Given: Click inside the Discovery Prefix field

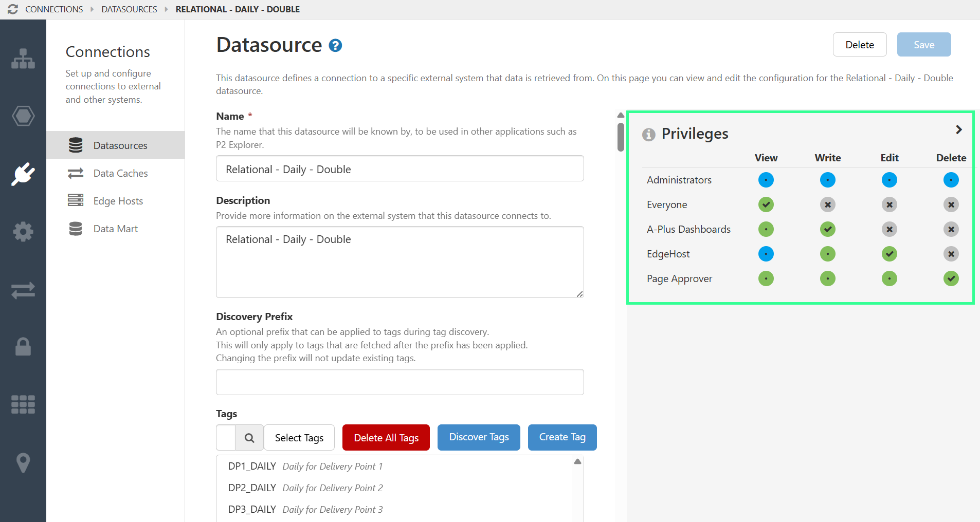Looking at the screenshot, I should tap(400, 382).
